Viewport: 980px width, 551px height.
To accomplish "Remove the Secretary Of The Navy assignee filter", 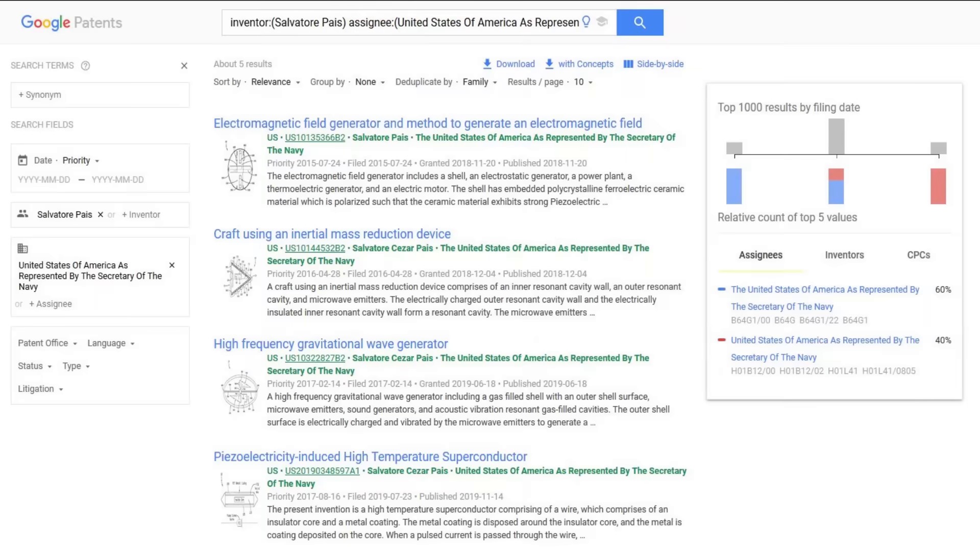I will pos(172,265).
